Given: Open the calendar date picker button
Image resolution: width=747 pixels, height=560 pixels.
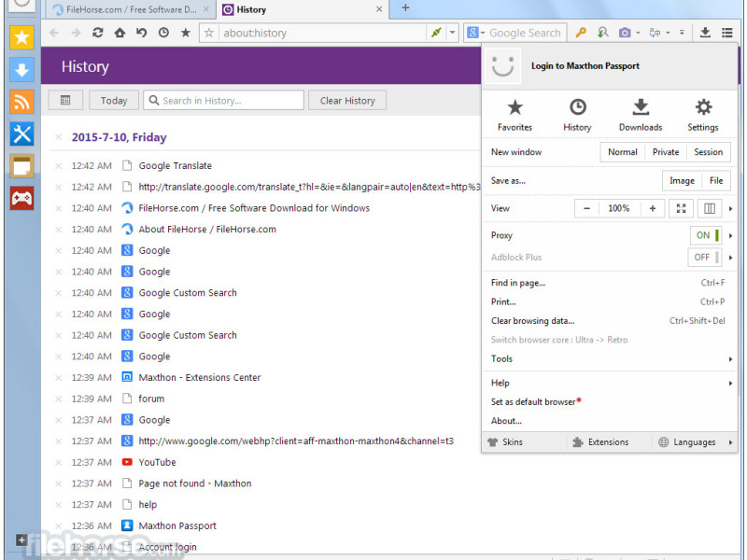Looking at the screenshot, I should tap(65, 101).
